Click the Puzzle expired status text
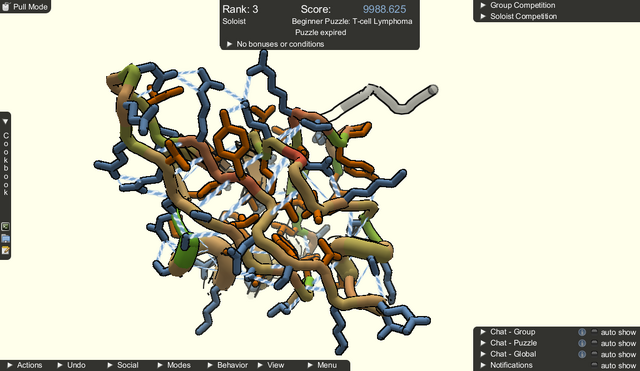Screen dimensions: 640x371 click(x=321, y=32)
